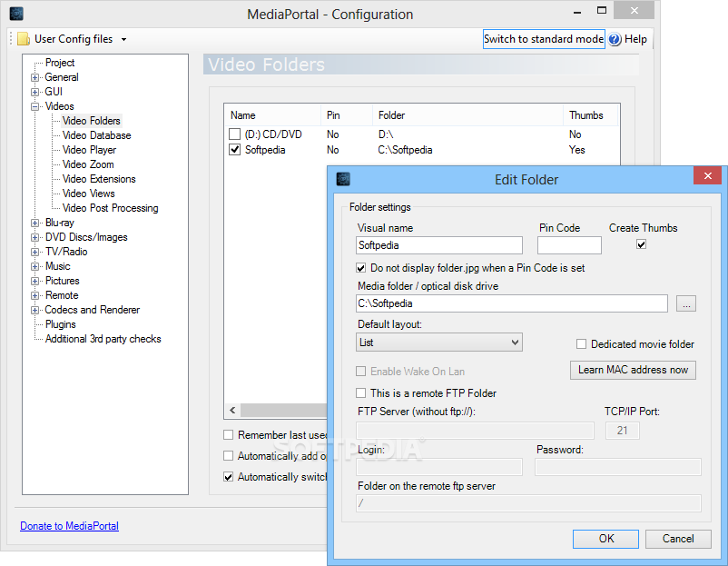This screenshot has width=728, height=566.
Task: Select Additional 3rd party checks
Action: (103, 339)
